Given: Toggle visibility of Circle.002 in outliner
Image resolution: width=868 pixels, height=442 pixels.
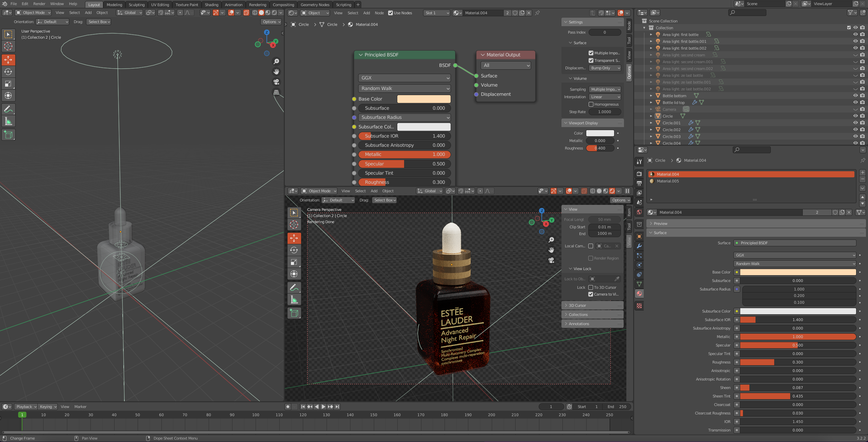Looking at the screenshot, I should [855, 130].
